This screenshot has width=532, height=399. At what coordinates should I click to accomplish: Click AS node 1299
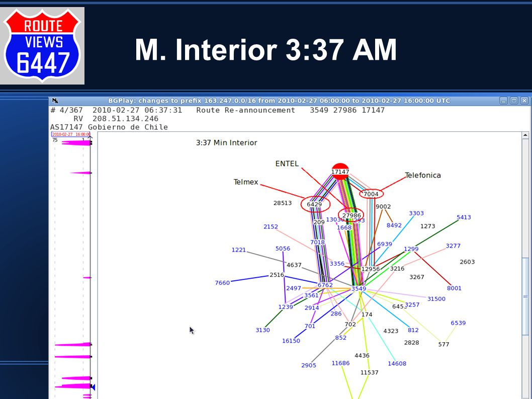(411, 249)
